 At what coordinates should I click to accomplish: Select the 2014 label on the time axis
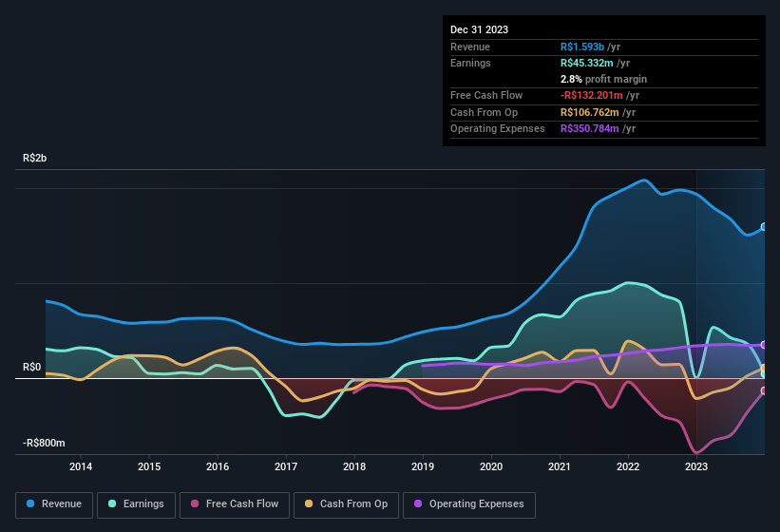[x=81, y=466]
